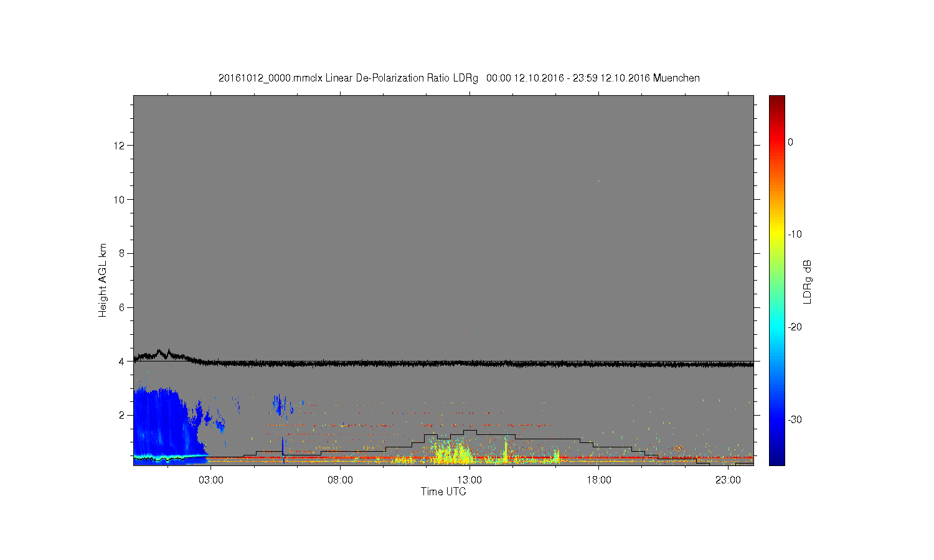Click the '18:00' time tick label
This screenshot has width=934, height=560.
tap(599, 480)
